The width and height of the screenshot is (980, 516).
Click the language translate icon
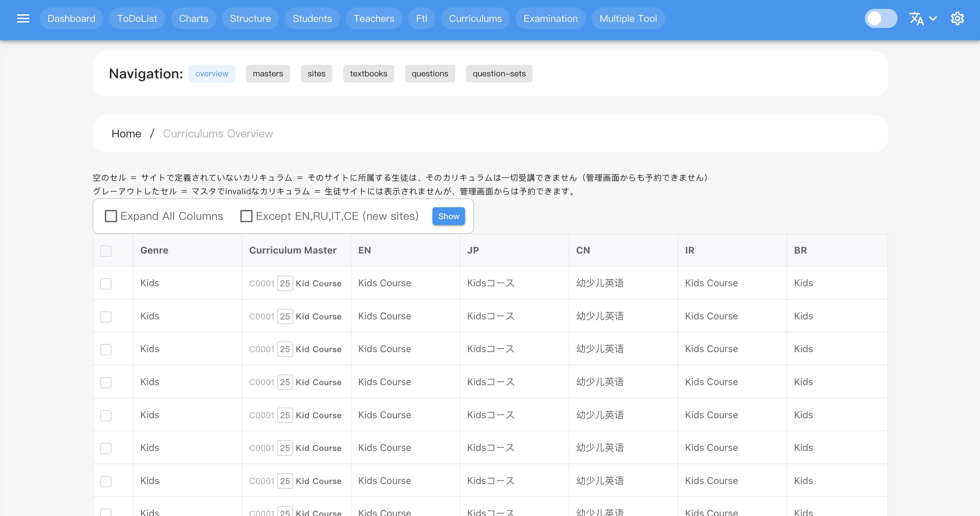pos(916,18)
